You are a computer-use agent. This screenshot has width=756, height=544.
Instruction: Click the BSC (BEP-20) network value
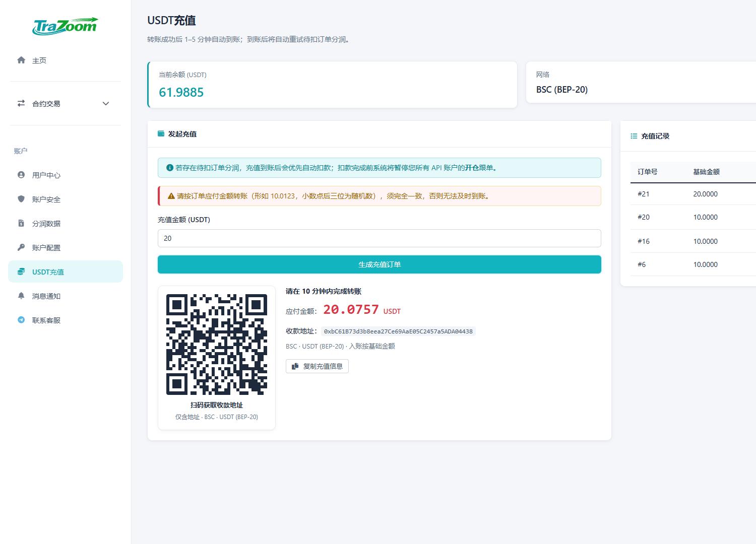click(562, 90)
